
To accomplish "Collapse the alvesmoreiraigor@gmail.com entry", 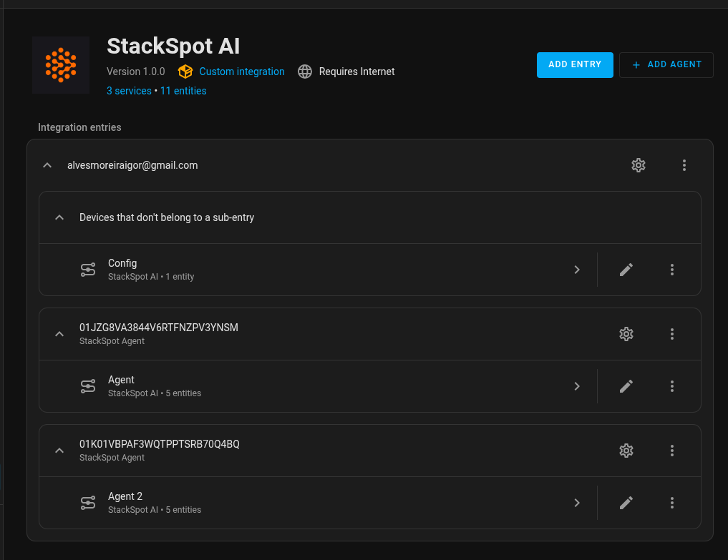I will click(47, 165).
